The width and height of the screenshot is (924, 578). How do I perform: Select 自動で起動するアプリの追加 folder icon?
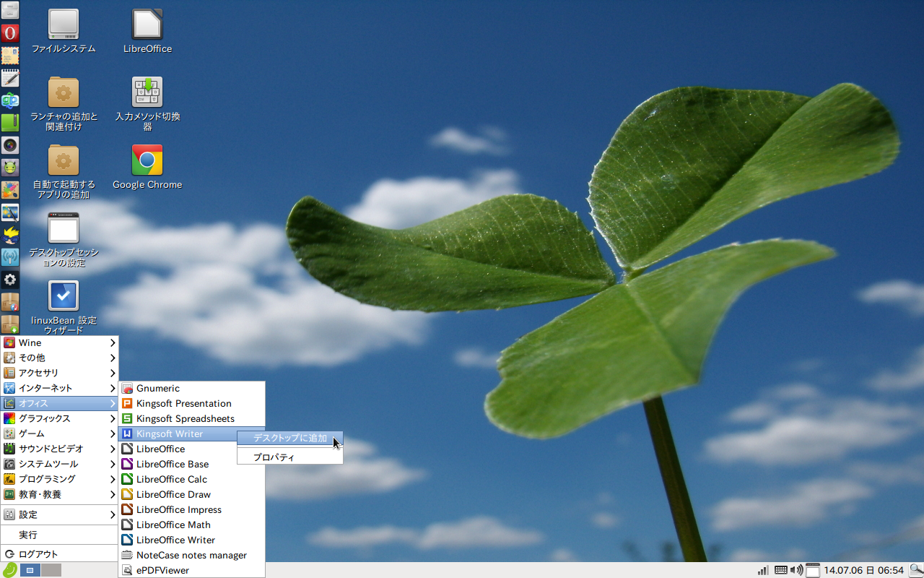click(64, 172)
